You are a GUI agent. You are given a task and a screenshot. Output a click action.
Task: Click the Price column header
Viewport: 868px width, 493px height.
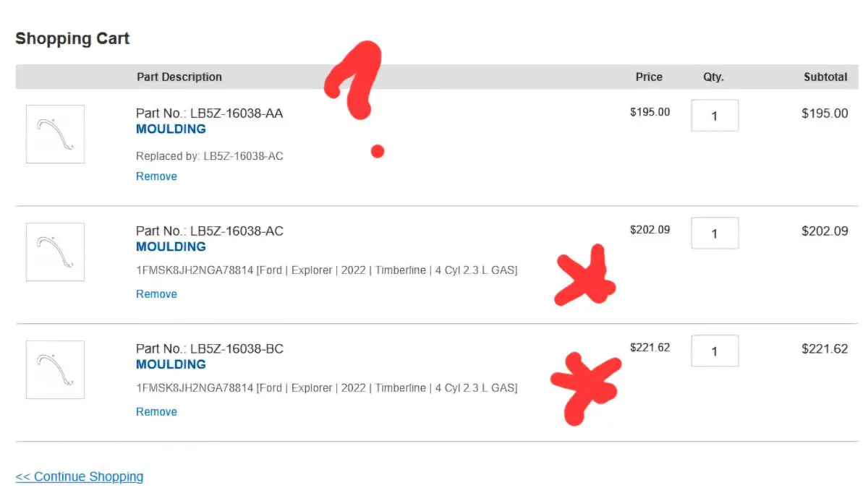coord(649,77)
